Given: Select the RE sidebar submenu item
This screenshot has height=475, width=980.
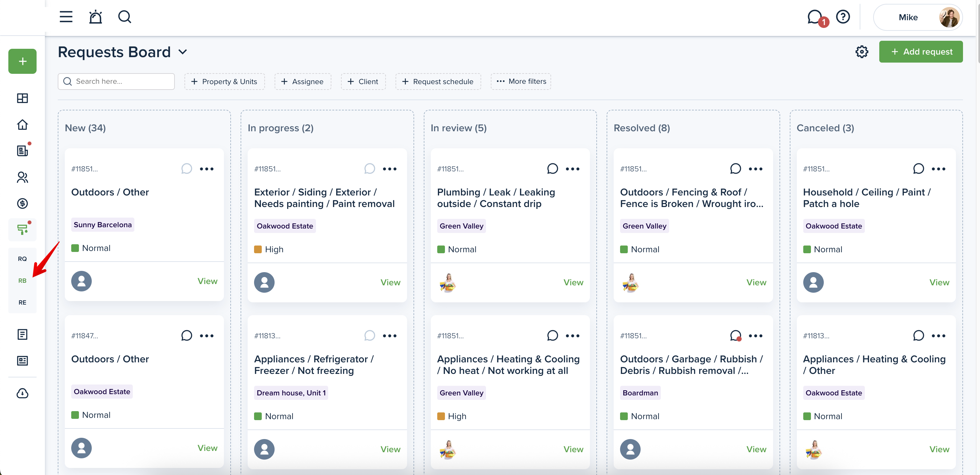Looking at the screenshot, I should pyautogui.click(x=22, y=303).
